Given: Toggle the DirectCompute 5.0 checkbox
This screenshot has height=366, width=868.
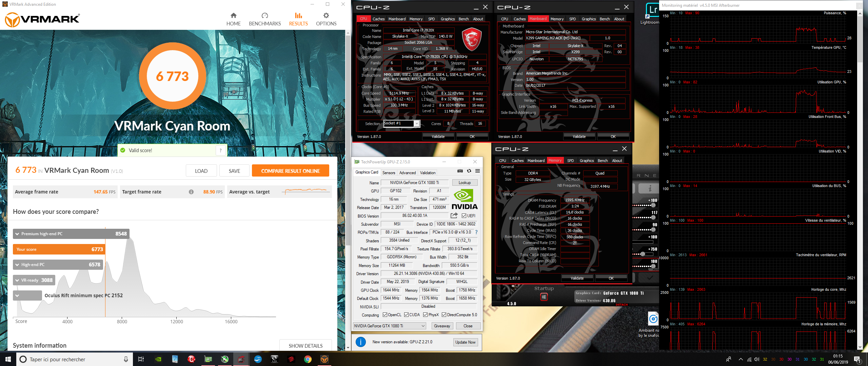Looking at the screenshot, I should coord(444,315).
